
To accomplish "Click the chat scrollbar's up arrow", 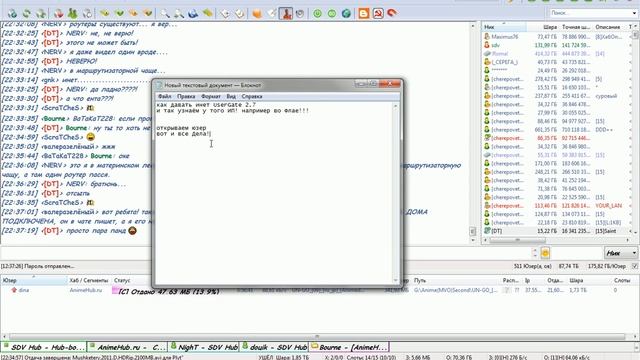I will (473, 26).
